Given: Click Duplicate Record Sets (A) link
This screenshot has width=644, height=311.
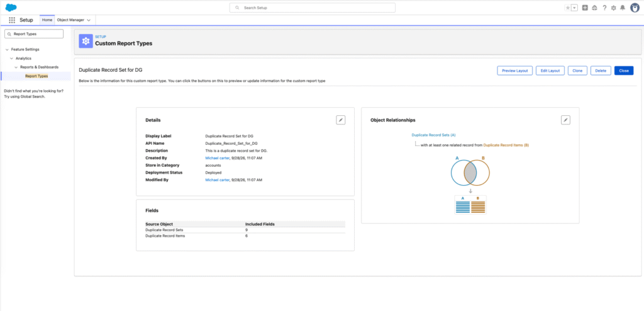Looking at the screenshot, I should 433,135.
